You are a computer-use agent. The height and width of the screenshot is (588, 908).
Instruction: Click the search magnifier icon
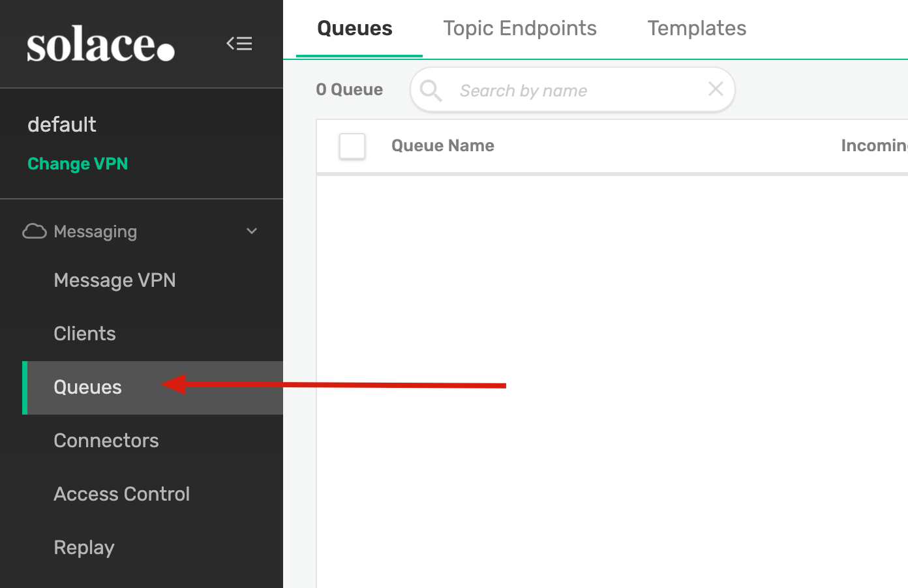431,91
